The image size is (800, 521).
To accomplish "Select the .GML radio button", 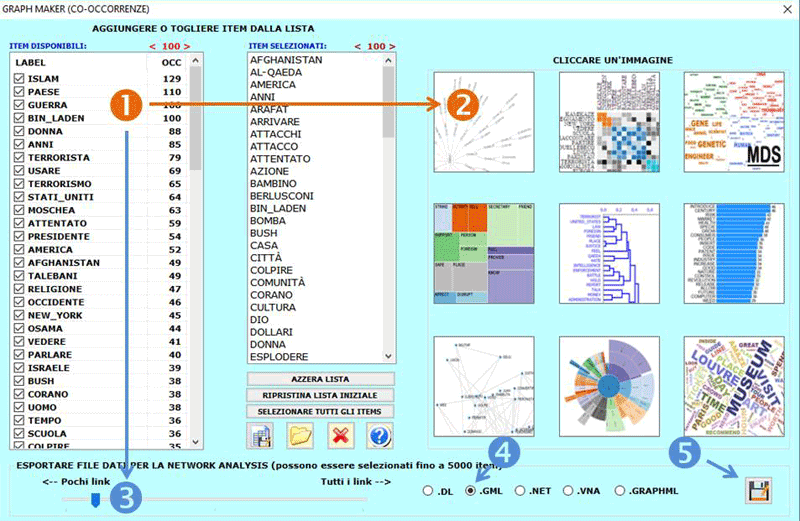I will click(470, 491).
